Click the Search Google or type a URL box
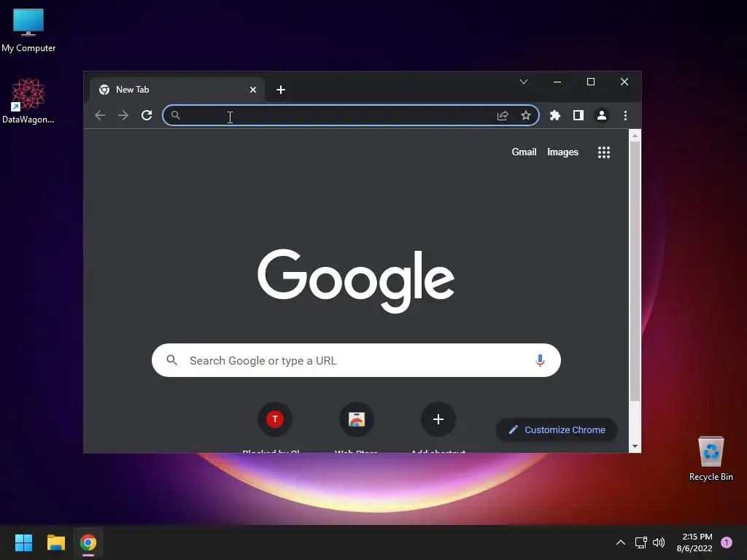 point(356,360)
